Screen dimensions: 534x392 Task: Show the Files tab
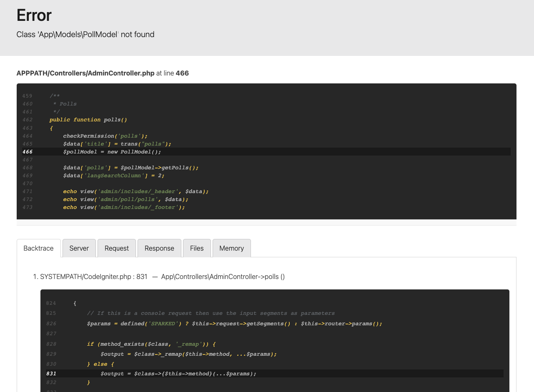[197, 248]
